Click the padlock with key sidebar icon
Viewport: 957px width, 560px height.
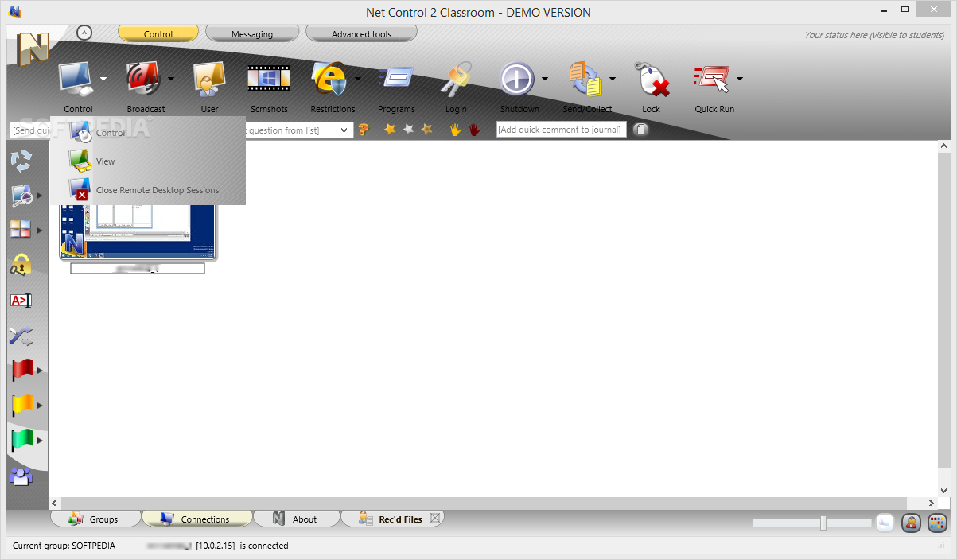[x=21, y=265]
